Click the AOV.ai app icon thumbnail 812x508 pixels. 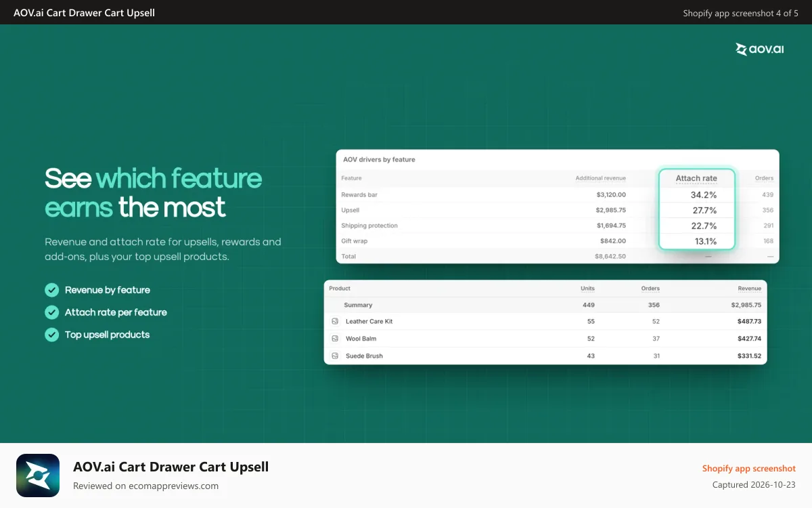(x=38, y=475)
